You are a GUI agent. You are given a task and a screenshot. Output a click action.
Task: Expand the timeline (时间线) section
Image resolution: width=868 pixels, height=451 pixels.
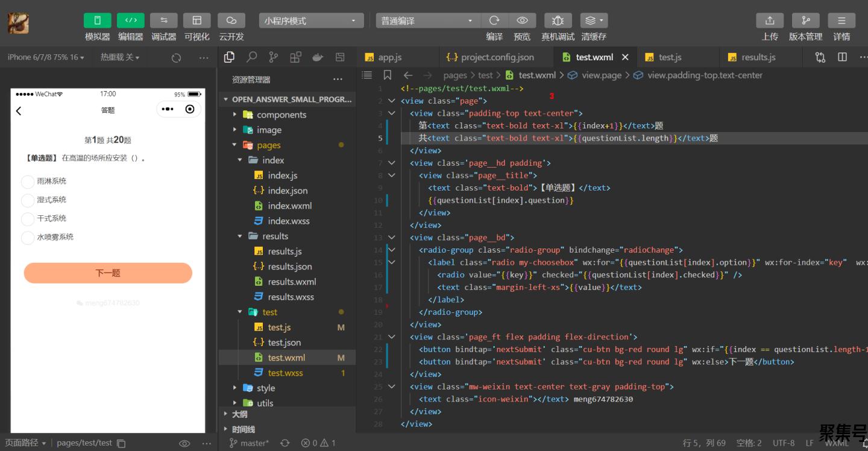[x=287, y=429]
